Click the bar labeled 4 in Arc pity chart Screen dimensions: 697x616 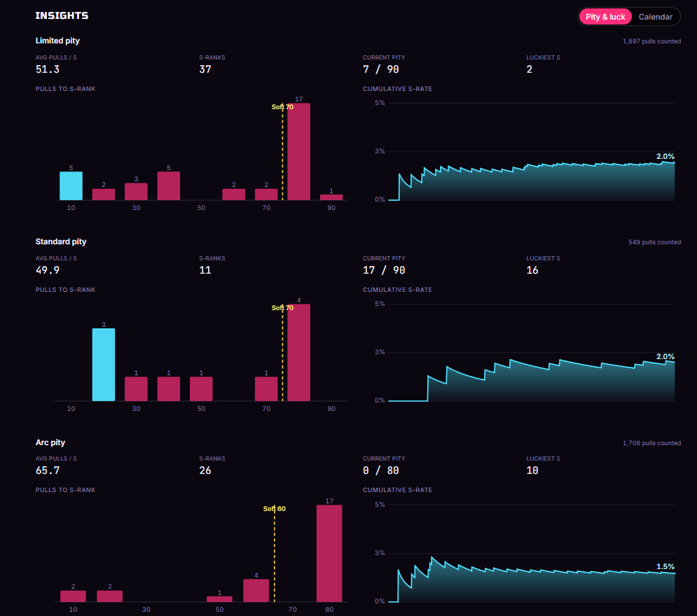coord(256,590)
